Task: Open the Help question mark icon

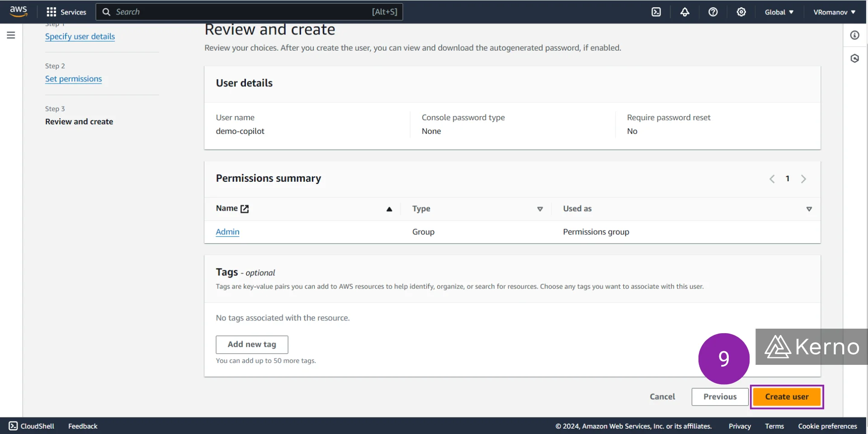Action: point(713,12)
